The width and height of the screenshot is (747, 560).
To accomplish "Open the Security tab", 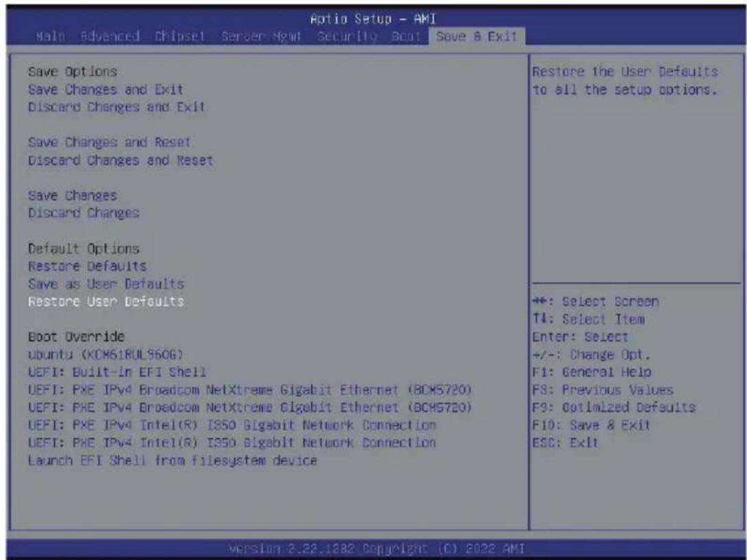I will click(347, 36).
